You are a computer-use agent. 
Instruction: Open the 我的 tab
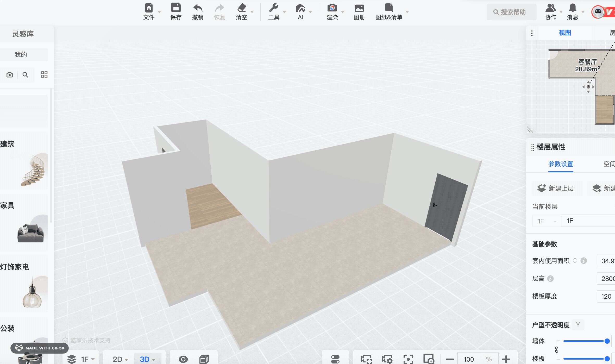(x=21, y=55)
